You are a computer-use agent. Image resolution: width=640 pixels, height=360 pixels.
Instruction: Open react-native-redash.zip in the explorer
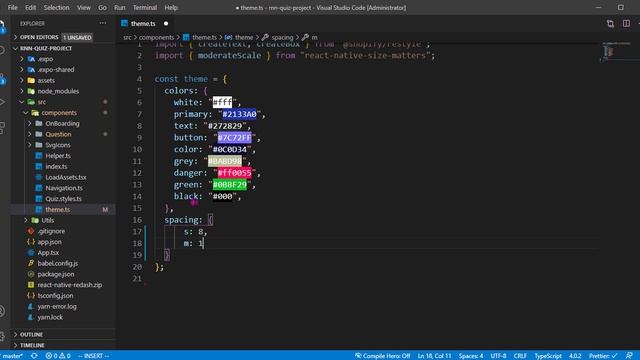click(69, 285)
